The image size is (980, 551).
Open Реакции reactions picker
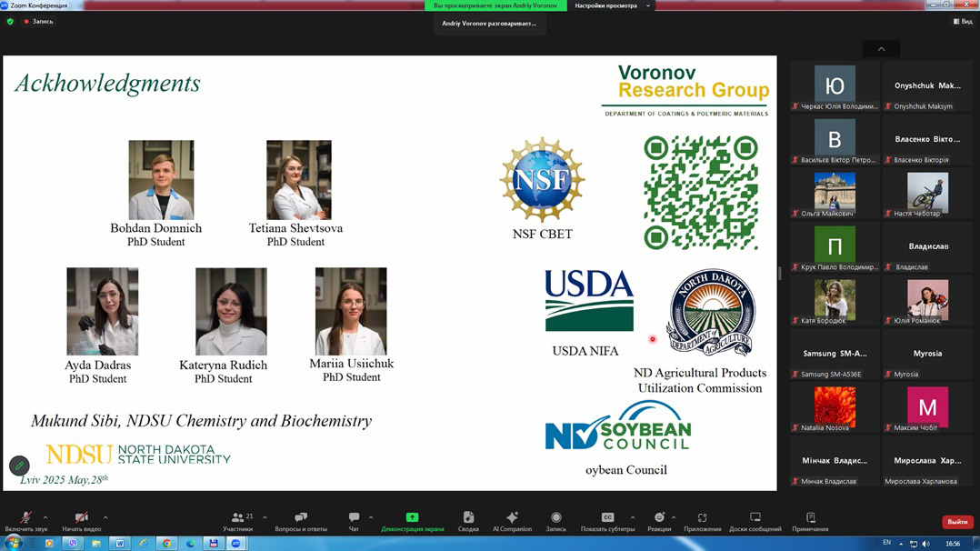[659, 519]
